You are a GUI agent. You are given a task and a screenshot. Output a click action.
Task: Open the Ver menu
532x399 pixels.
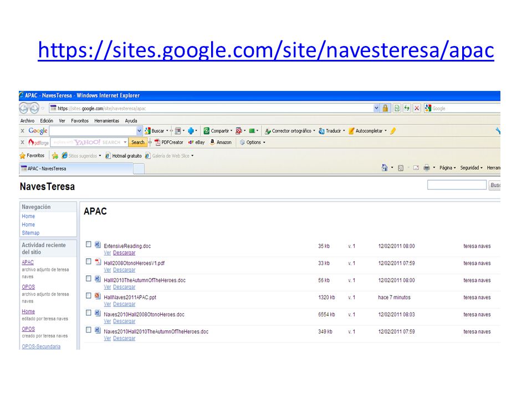coord(62,121)
